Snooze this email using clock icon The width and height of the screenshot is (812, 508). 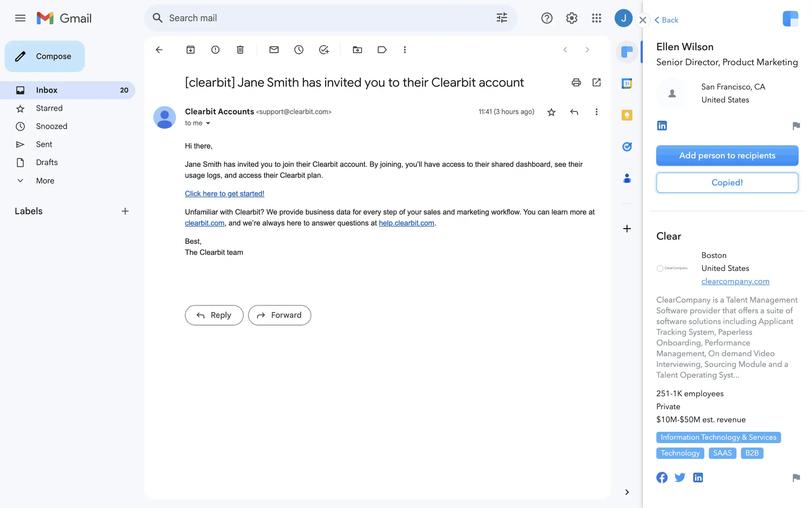tap(299, 50)
